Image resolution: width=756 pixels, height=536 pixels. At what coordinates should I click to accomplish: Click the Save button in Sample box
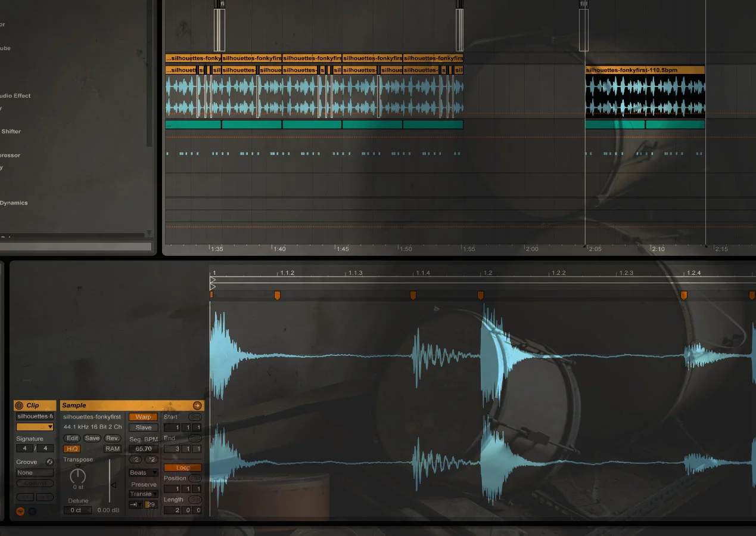tap(92, 438)
